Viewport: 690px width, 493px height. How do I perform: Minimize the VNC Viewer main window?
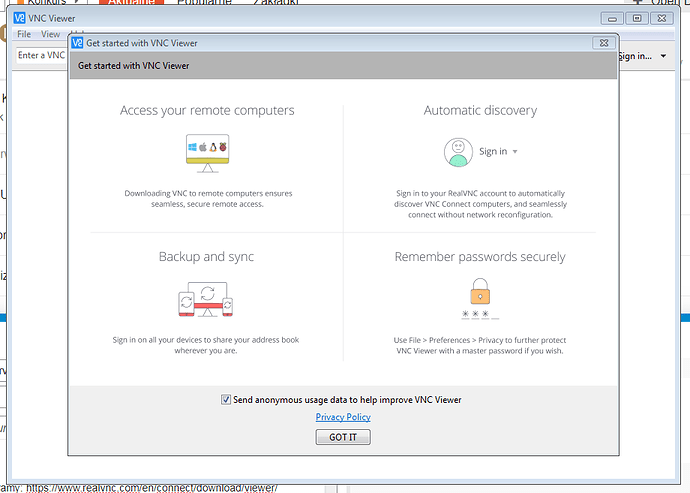[x=612, y=18]
